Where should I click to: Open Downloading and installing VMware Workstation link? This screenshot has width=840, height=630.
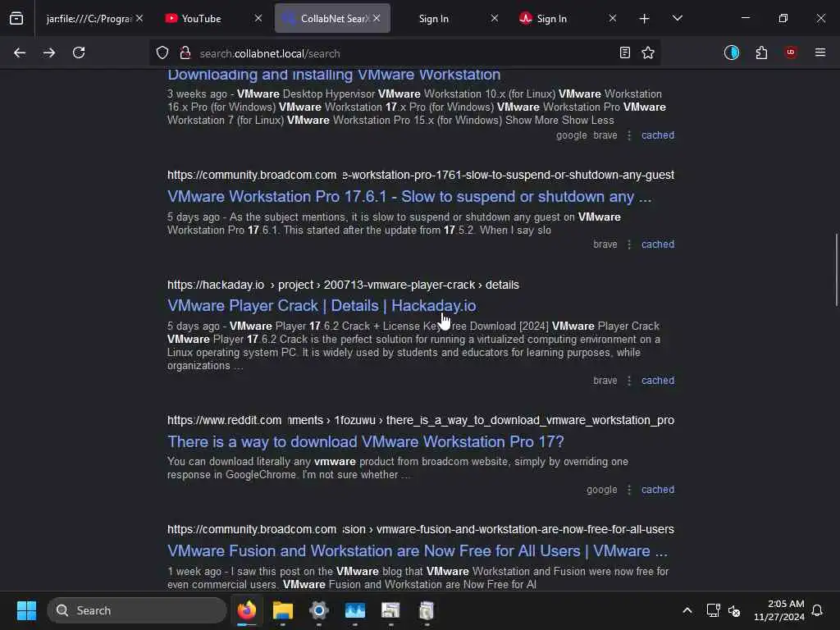tap(334, 74)
